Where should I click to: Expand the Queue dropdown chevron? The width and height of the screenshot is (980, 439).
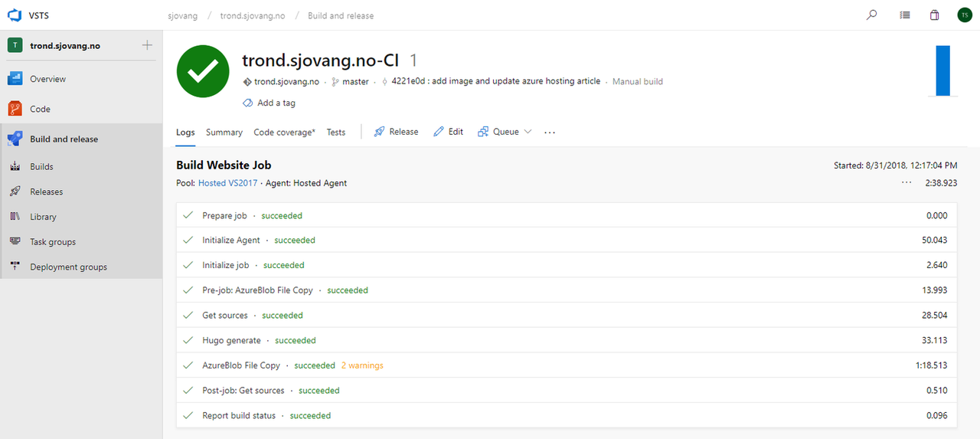click(528, 132)
